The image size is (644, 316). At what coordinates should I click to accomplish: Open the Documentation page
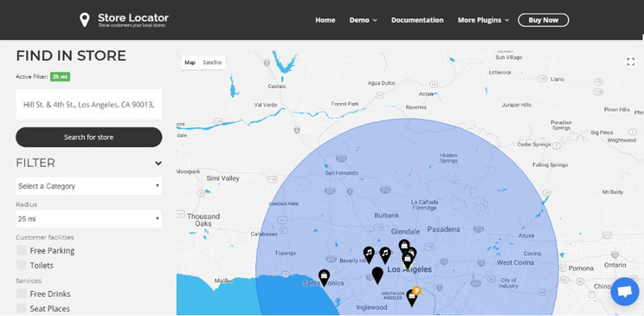click(418, 20)
